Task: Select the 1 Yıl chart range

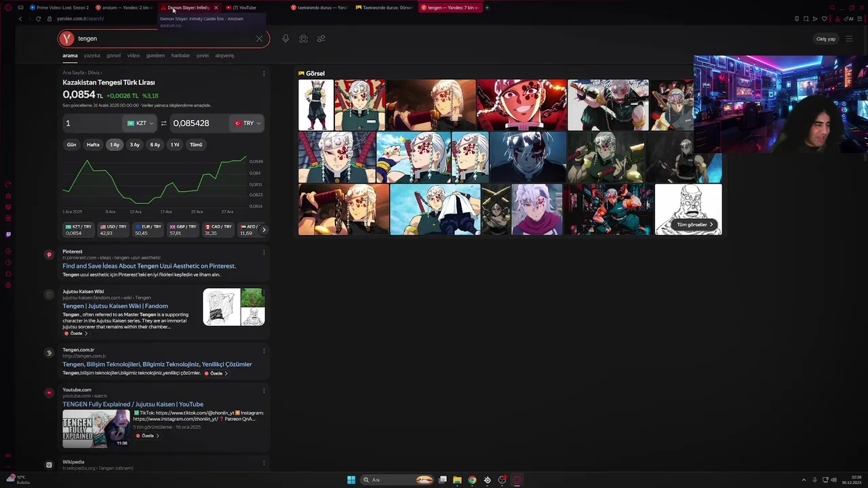Action: (175, 144)
